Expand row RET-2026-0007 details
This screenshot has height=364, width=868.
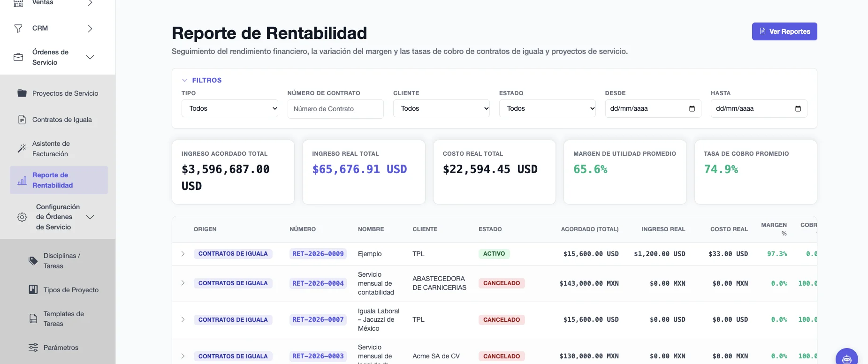click(x=183, y=319)
